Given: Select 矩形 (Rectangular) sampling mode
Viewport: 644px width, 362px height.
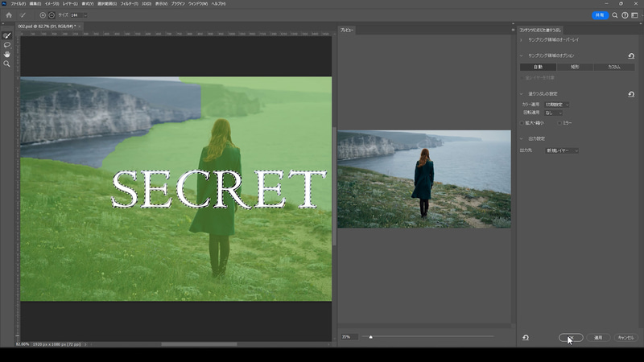Looking at the screenshot, I should (x=575, y=67).
